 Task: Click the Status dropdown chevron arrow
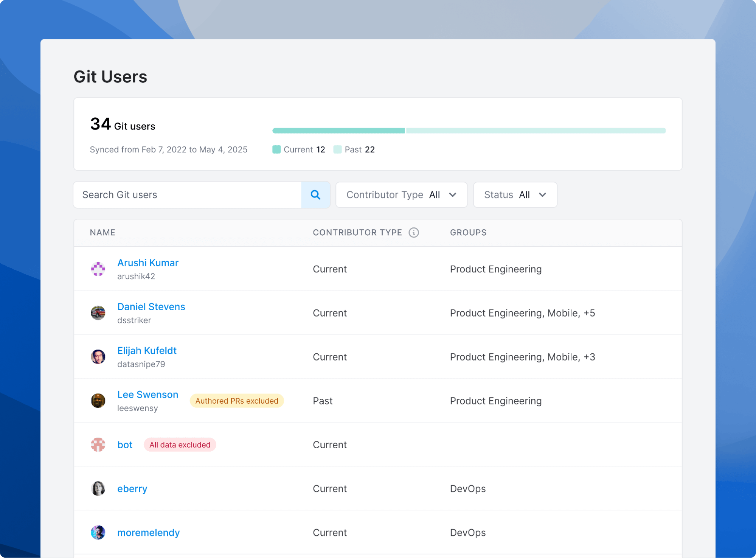click(x=542, y=195)
